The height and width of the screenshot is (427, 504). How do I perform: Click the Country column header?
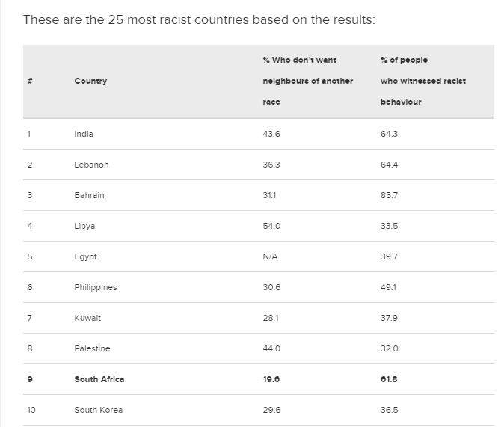pos(90,81)
